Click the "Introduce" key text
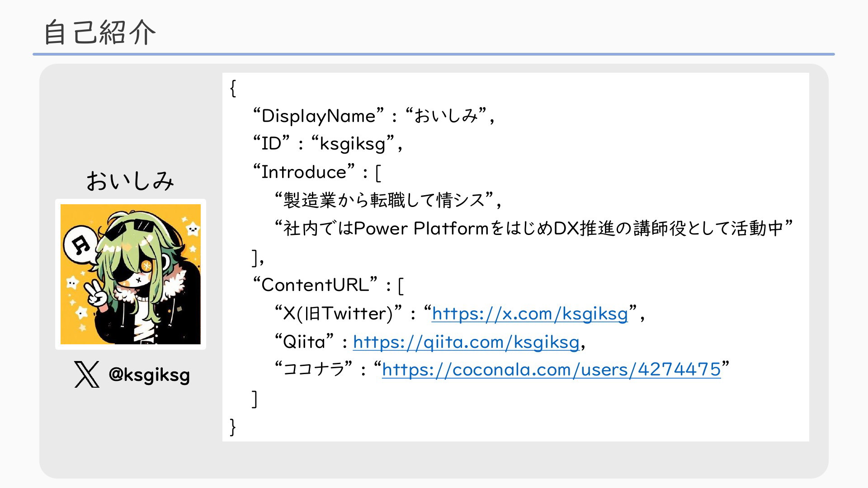 pos(304,172)
